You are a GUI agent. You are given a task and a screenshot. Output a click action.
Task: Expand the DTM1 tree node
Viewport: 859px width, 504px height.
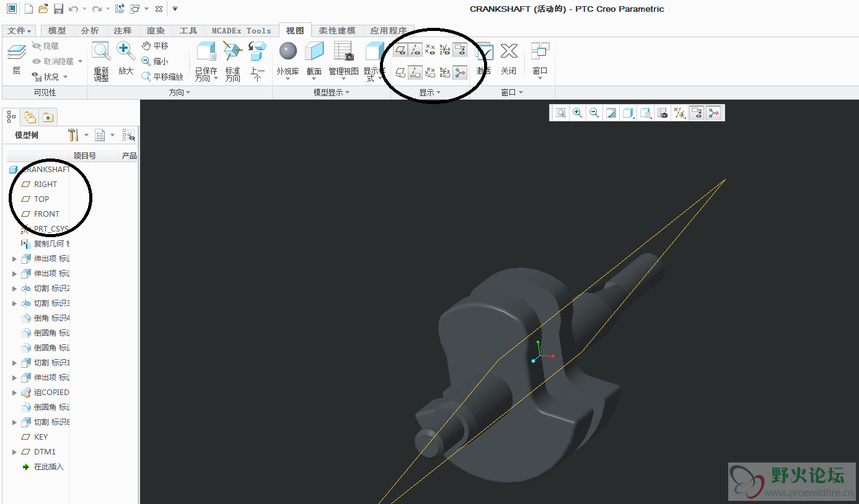pos(15,452)
